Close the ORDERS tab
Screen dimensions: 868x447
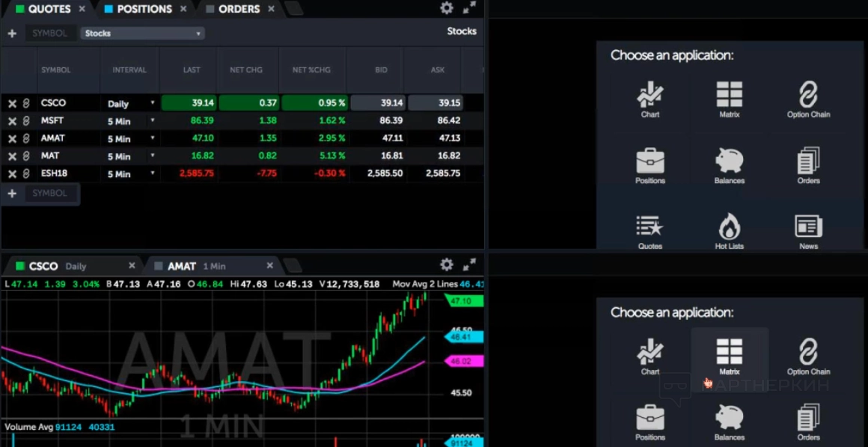point(271,9)
